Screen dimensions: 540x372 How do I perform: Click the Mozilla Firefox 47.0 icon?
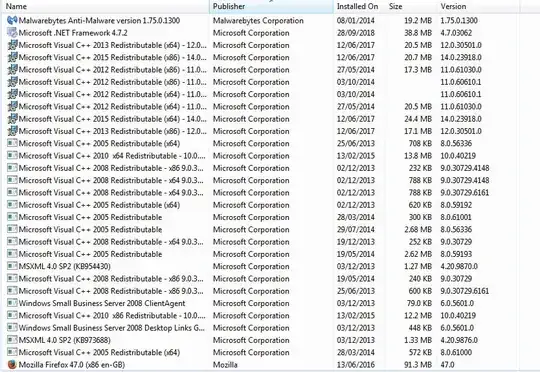[12, 364]
